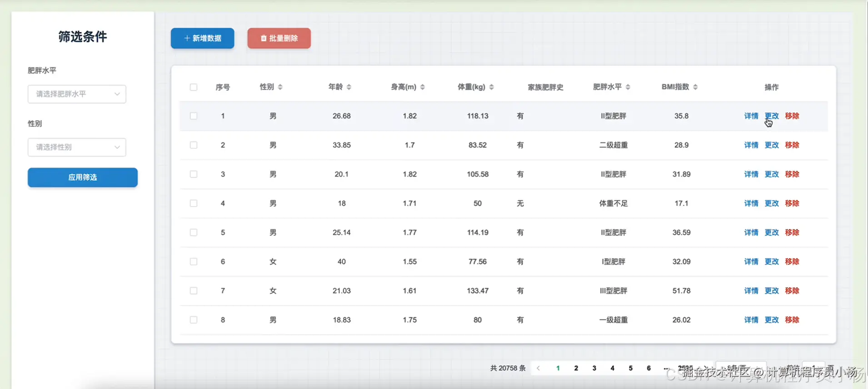Screen dimensions: 868x389
Task: Open the 性别 filter dropdown
Action: tap(77, 147)
